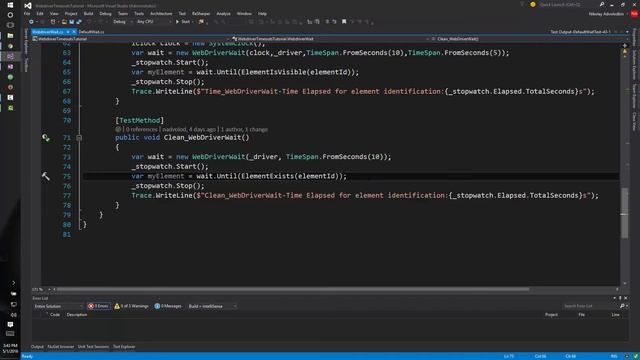
Task: Open the Entire Solution scope dropdown
Action: pyautogui.click(x=58, y=306)
